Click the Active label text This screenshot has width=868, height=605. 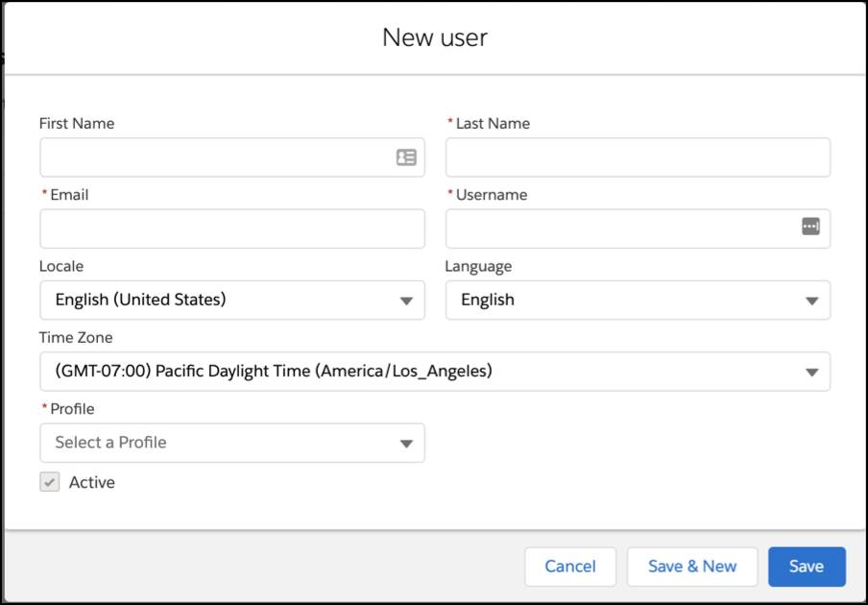click(x=92, y=482)
